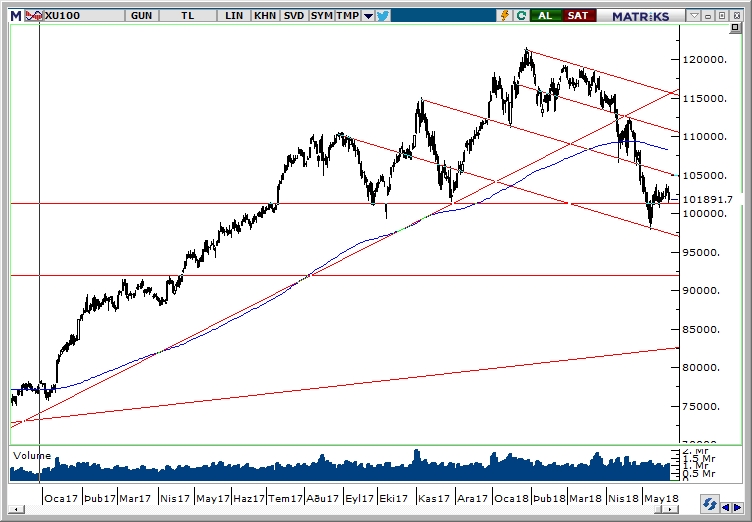The height and width of the screenshot is (522, 752).
Task: Open the dropdown arrow next to TMP
Action: click(368, 16)
